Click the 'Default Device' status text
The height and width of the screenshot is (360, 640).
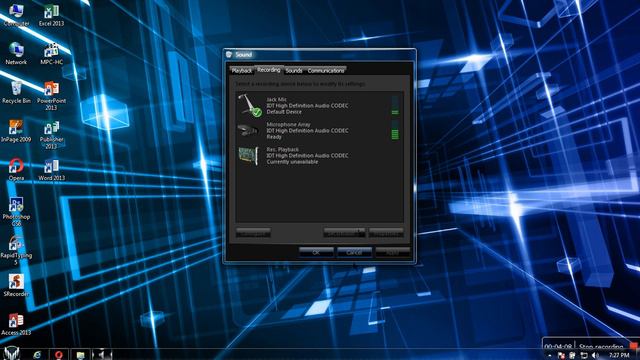point(284,112)
